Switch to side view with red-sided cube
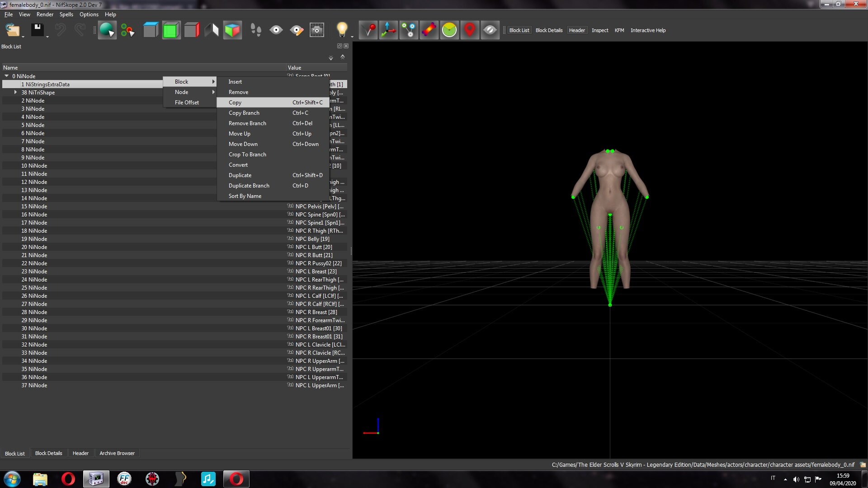This screenshot has height=488, width=868. (191, 30)
